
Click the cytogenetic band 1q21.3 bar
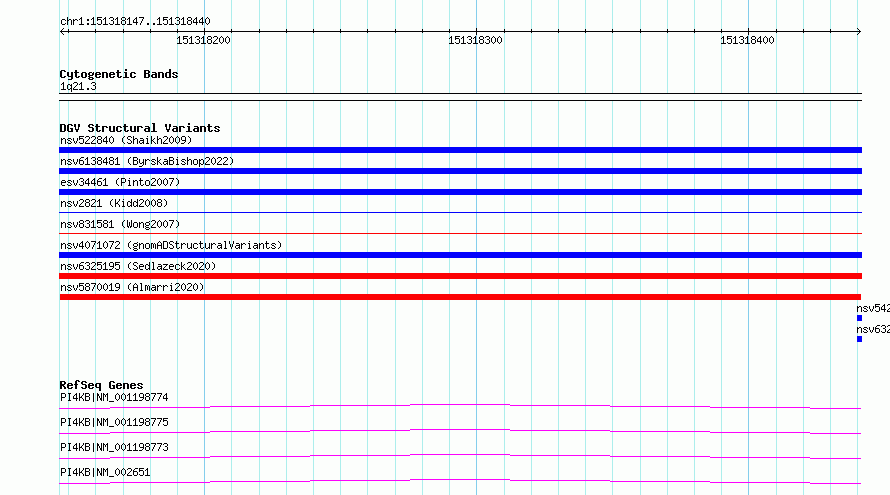[460, 97]
